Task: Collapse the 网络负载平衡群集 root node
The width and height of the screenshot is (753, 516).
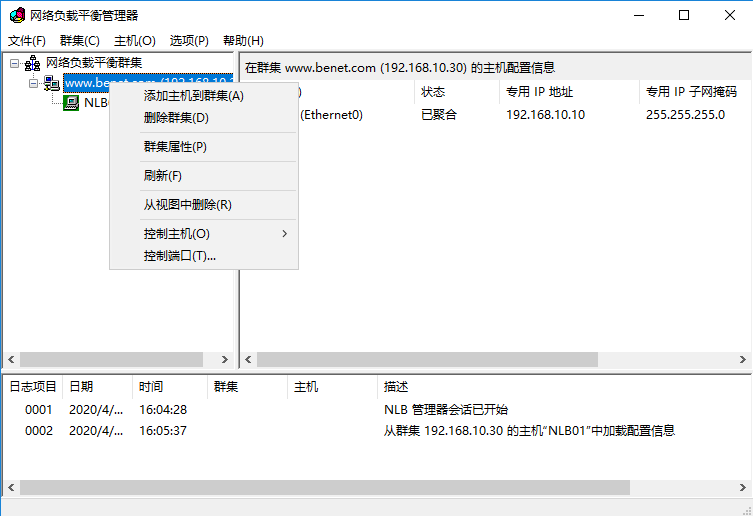Action: [14, 63]
